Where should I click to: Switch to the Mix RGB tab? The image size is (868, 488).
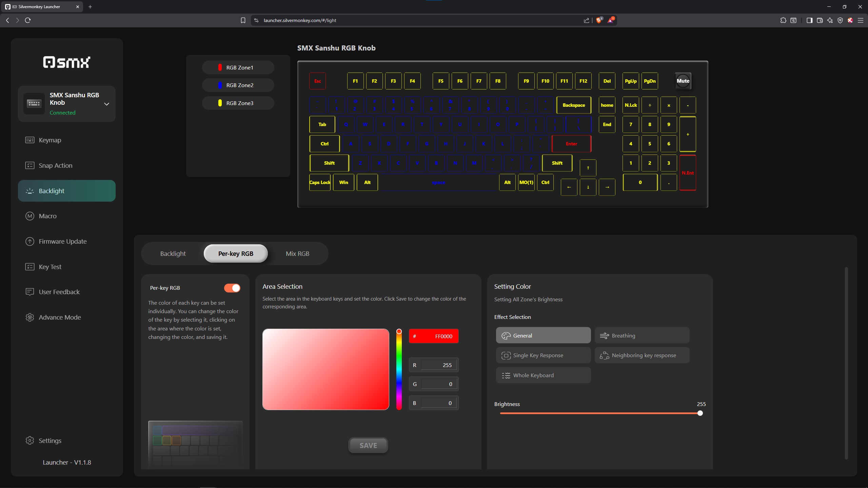(297, 253)
